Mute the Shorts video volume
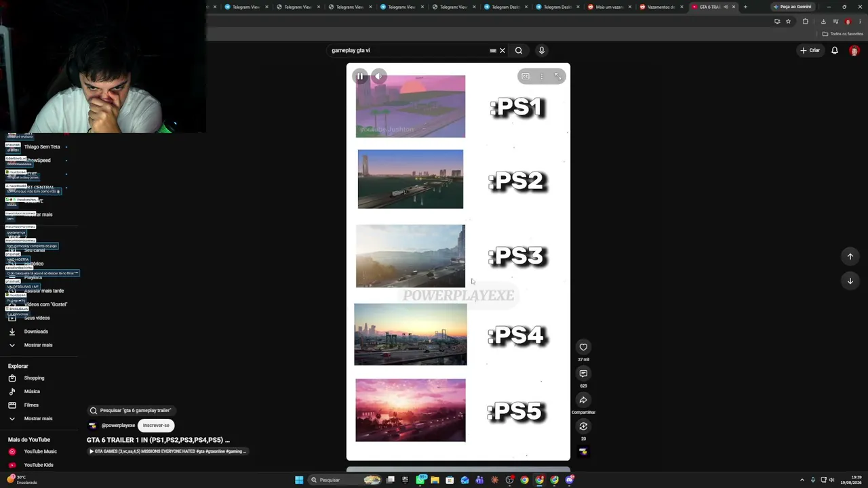Image resolution: width=868 pixels, height=488 pixels. (379, 77)
